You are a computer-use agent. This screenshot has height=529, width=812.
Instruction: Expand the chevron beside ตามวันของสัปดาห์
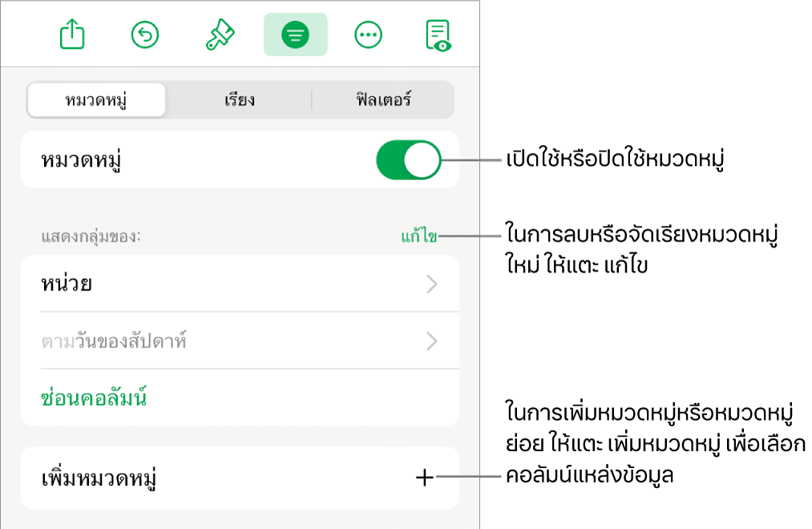pyautogui.click(x=432, y=341)
